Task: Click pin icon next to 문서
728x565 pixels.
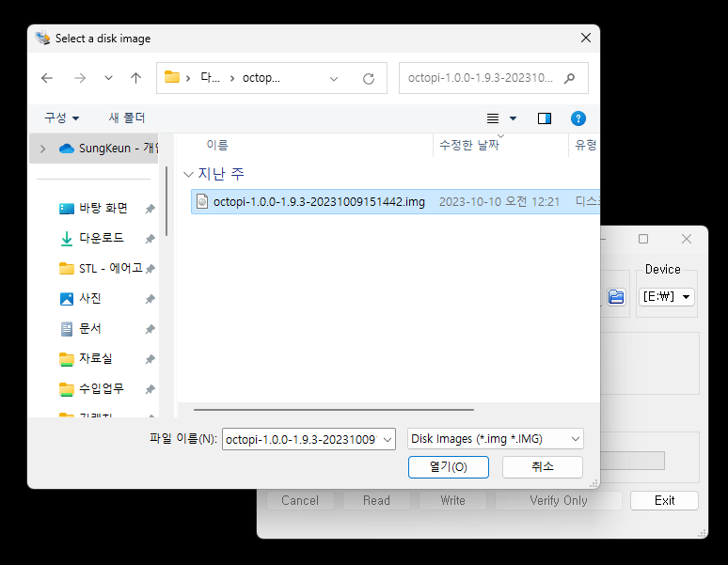Action: (x=150, y=329)
